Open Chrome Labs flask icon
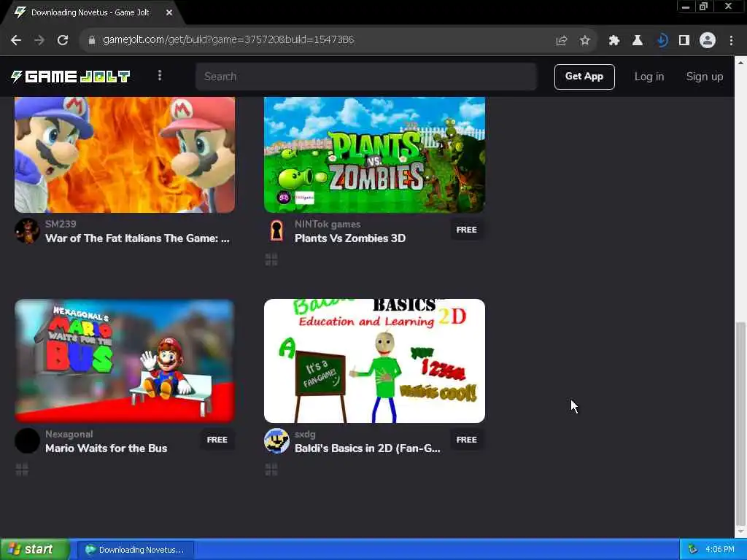This screenshot has height=560, width=747. pos(638,41)
